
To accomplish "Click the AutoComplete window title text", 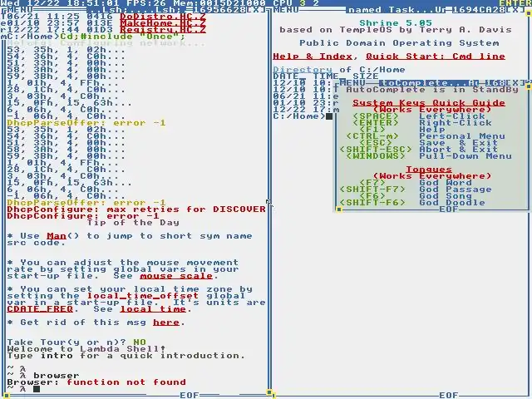I will [x=429, y=83].
